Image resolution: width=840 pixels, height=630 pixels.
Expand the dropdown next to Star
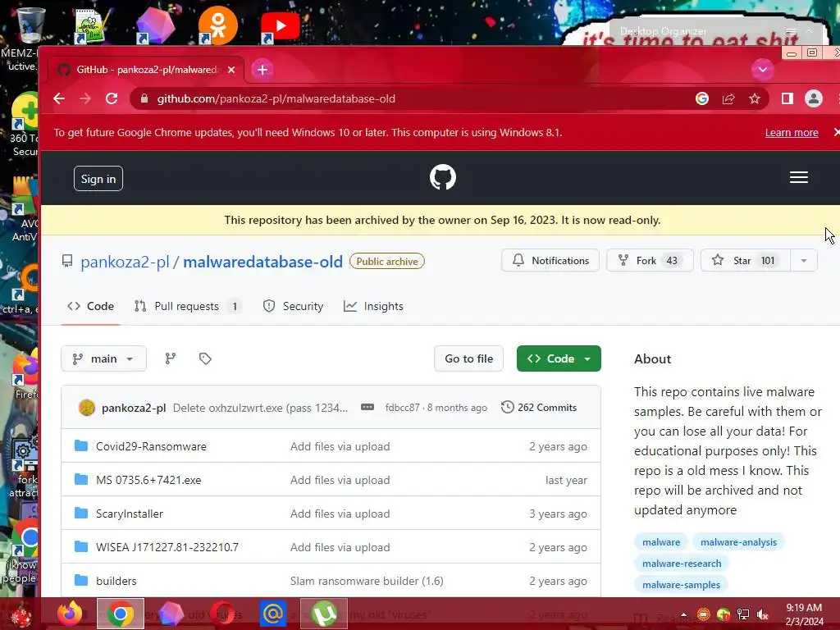[804, 261]
